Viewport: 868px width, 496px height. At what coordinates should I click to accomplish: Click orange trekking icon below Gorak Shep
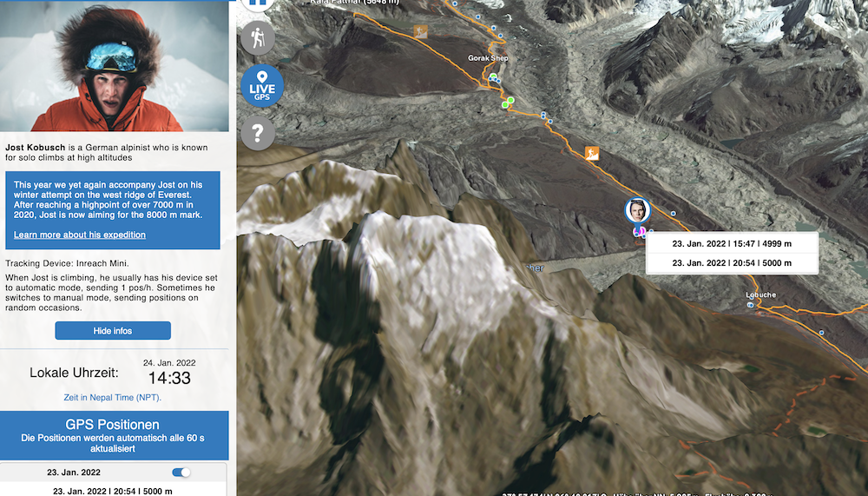click(592, 153)
